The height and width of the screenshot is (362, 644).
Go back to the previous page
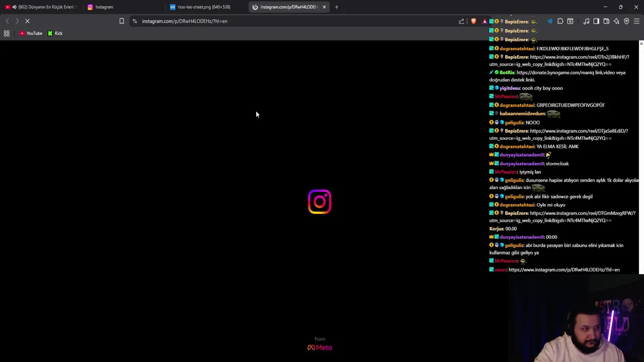(7, 21)
